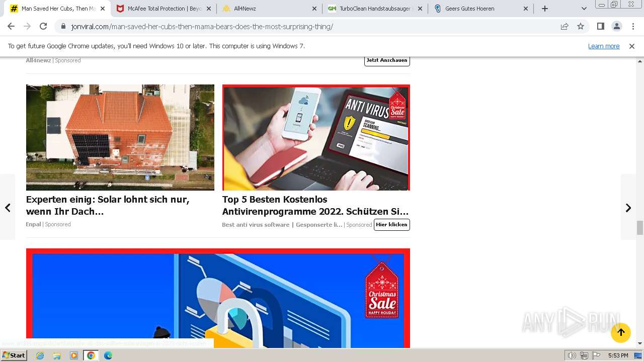This screenshot has height=362, width=644.
Task: Expand the tab search dropdown arrow
Action: [584, 9]
